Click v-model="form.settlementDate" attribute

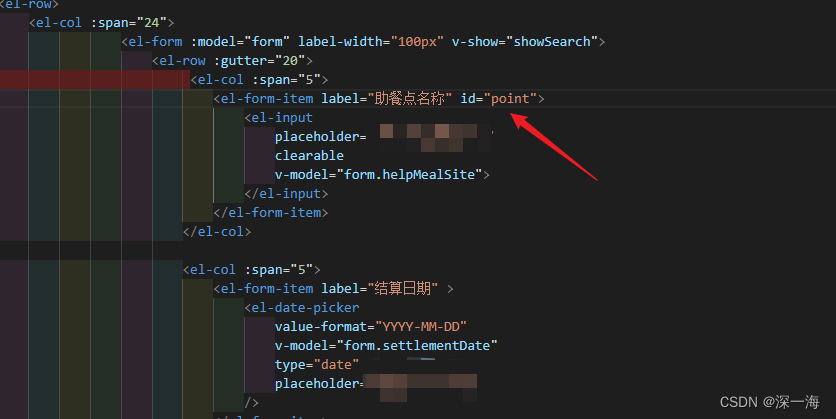pyautogui.click(x=387, y=345)
